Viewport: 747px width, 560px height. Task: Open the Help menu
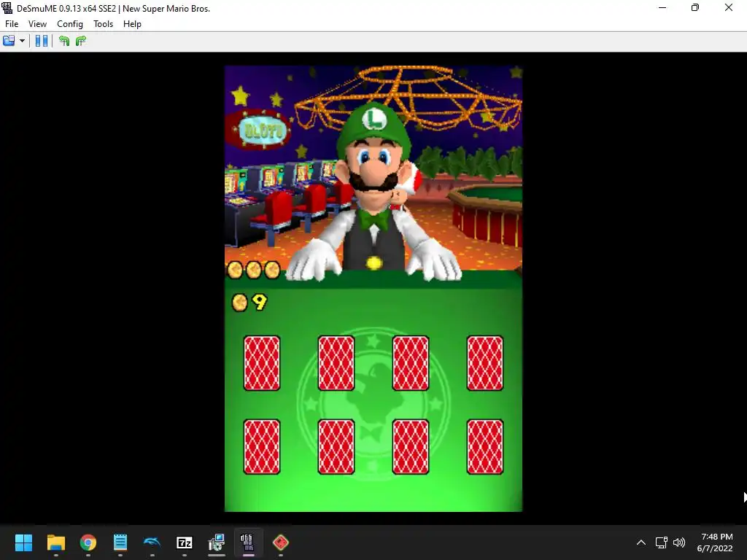(x=132, y=24)
